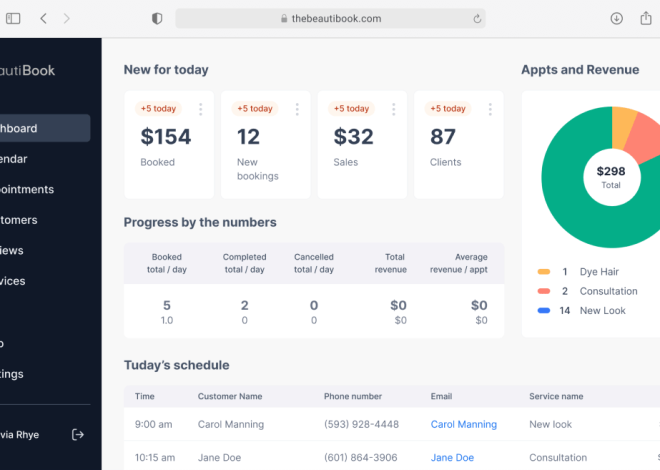
Task: Open the options menu on Booked card
Action: pyautogui.click(x=201, y=109)
